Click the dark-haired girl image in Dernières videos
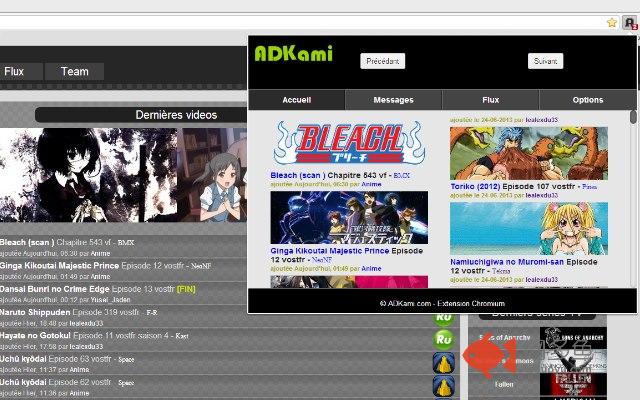 pos(89,175)
